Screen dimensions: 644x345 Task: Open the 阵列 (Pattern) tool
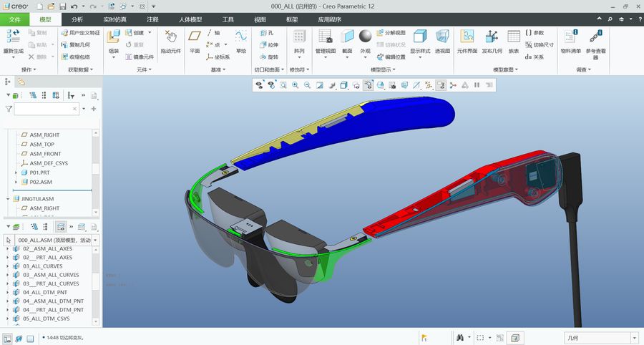[299, 41]
